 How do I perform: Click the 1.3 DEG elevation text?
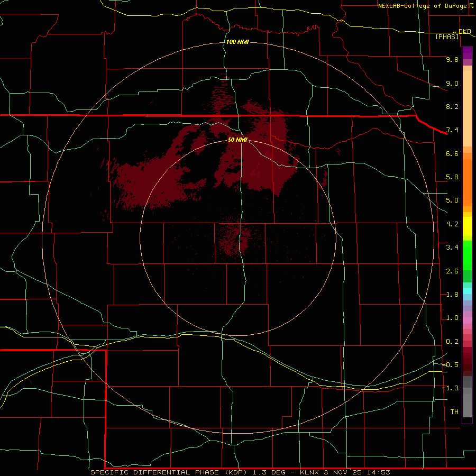click(x=269, y=472)
